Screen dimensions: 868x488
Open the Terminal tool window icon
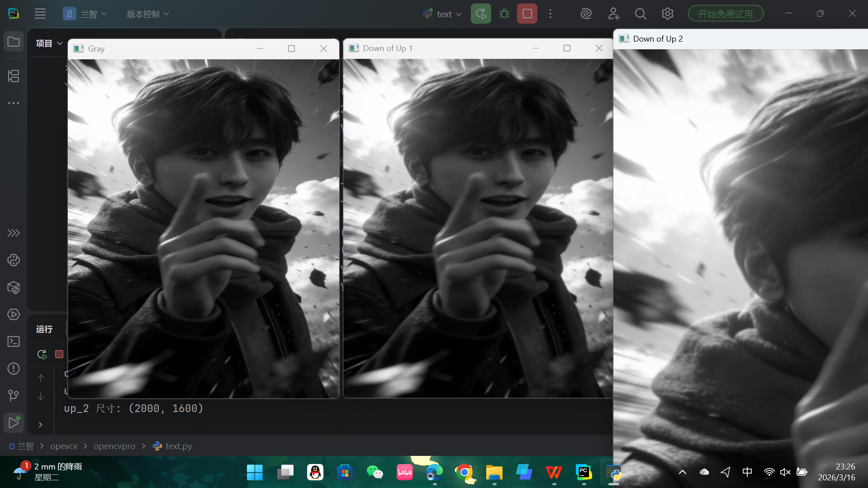click(14, 341)
